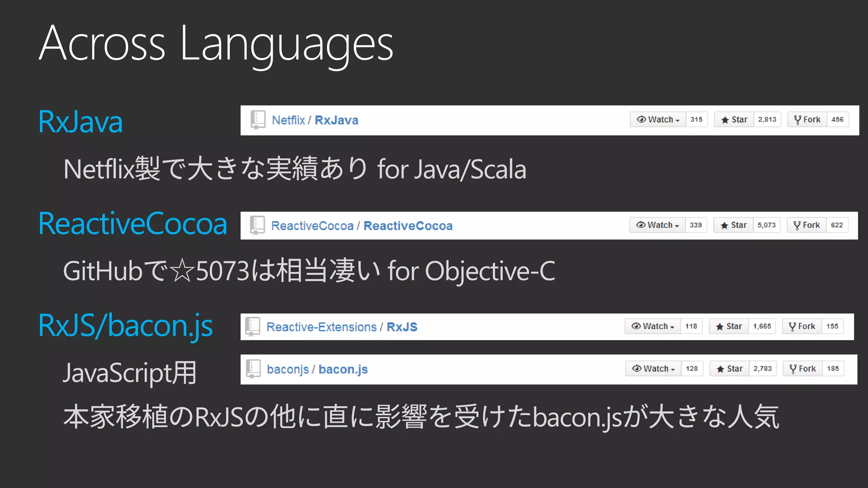Click RxJS watcher count 118
868x488 pixels.
[691, 326]
